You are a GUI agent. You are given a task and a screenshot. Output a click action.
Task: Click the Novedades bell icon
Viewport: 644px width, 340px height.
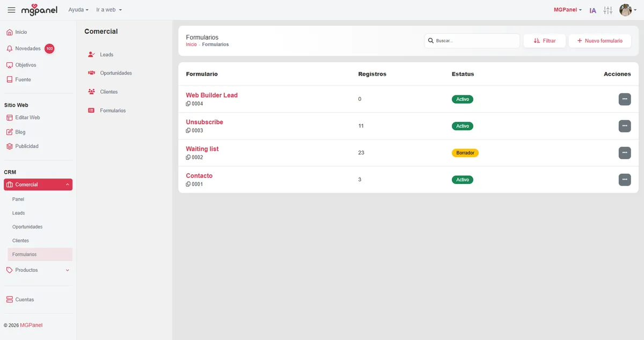[10, 49]
